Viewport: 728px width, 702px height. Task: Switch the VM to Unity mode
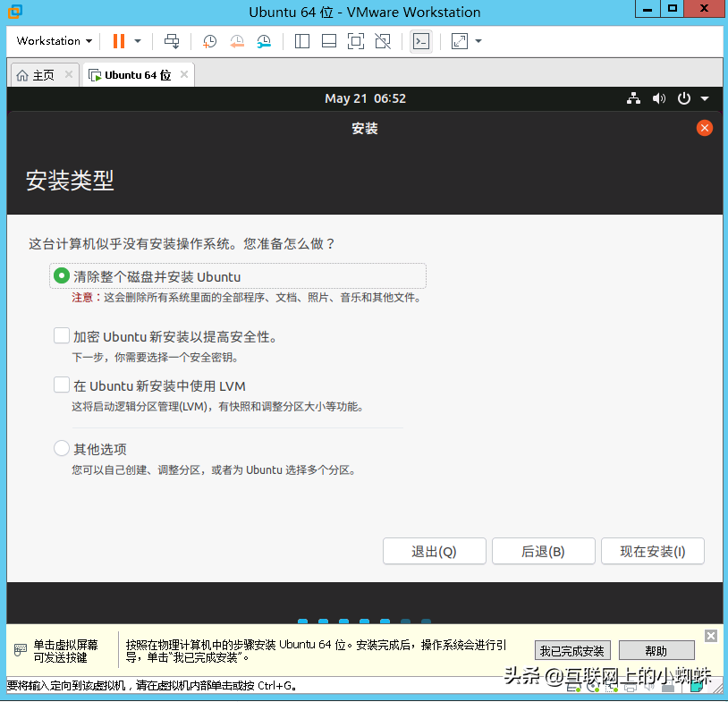click(x=385, y=41)
